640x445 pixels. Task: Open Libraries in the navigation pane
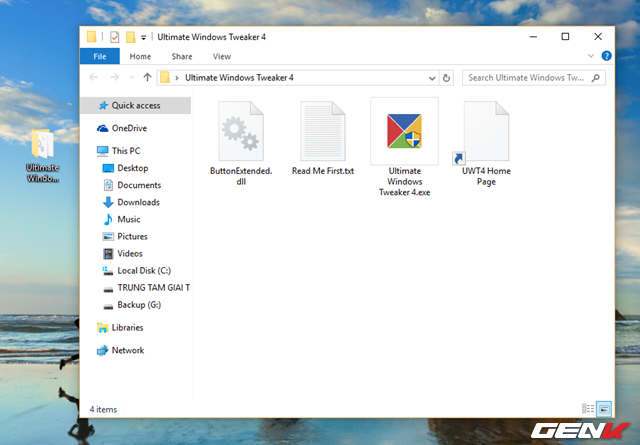pos(120,327)
